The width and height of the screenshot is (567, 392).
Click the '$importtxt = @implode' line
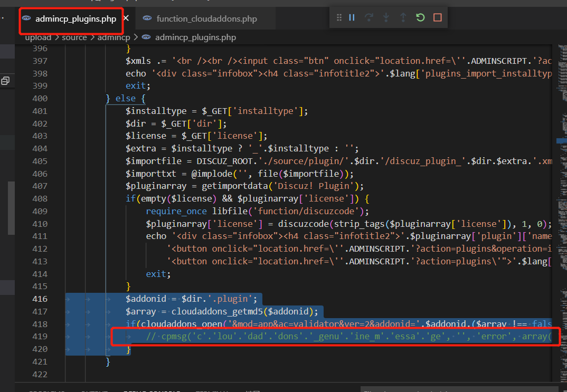point(239,174)
